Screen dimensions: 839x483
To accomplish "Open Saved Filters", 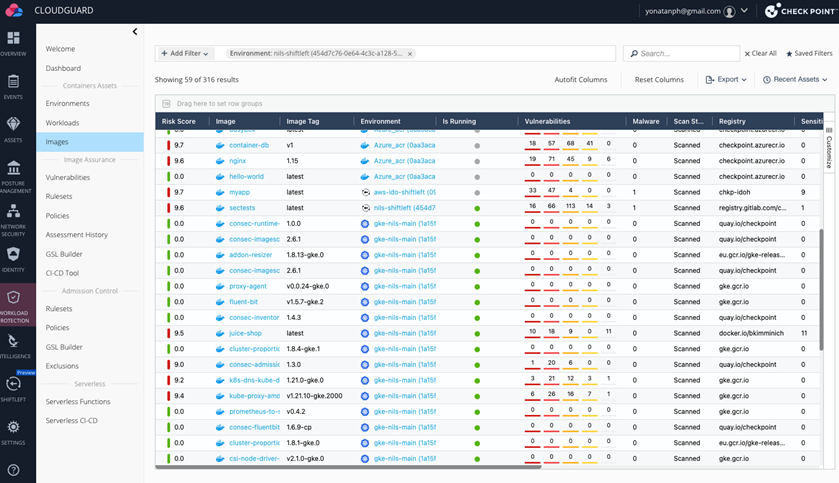I will (x=809, y=53).
